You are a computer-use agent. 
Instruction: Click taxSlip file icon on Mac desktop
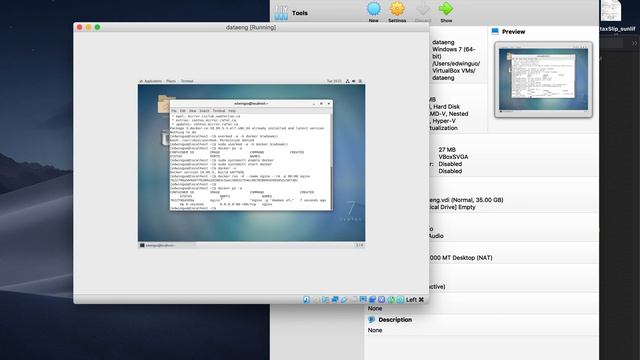pos(611,10)
